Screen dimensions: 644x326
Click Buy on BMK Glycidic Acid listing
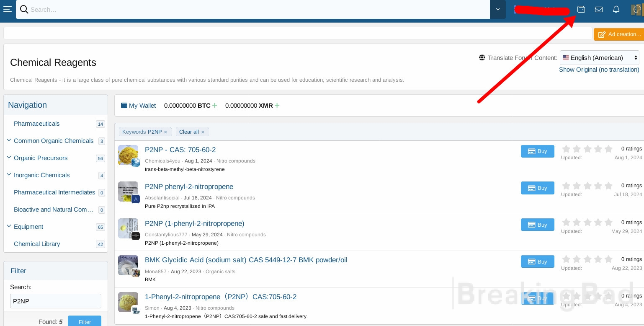(538, 261)
